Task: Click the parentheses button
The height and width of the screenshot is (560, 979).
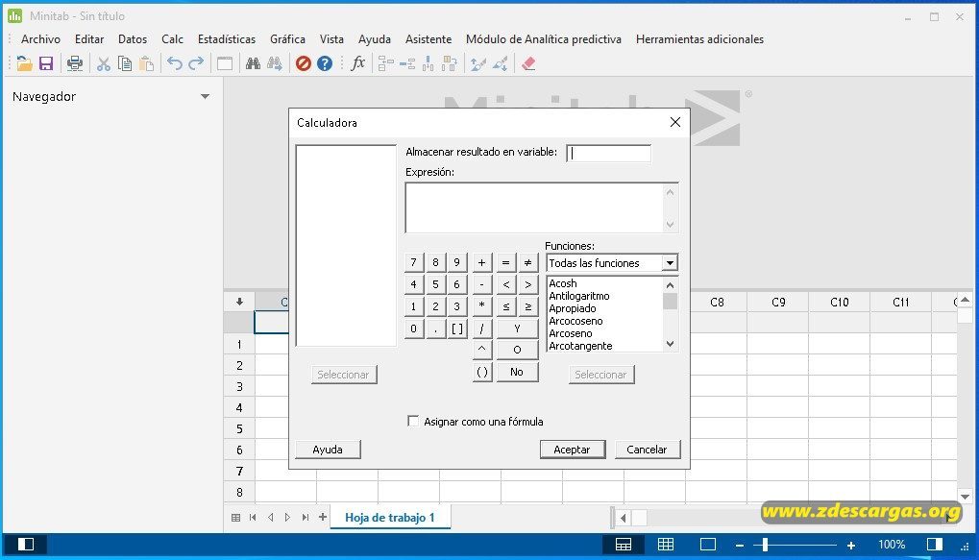Action: (482, 372)
